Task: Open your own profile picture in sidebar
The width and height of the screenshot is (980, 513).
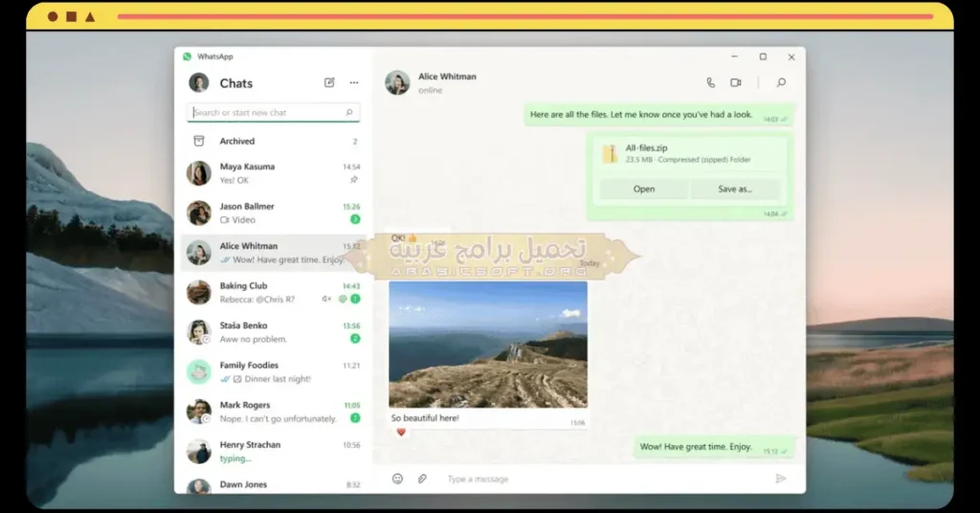Action: click(199, 82)
